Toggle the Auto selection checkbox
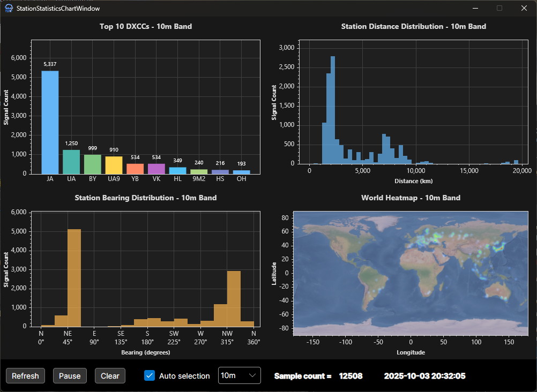This screenshot has width=537, height=392. pos(150,375)
